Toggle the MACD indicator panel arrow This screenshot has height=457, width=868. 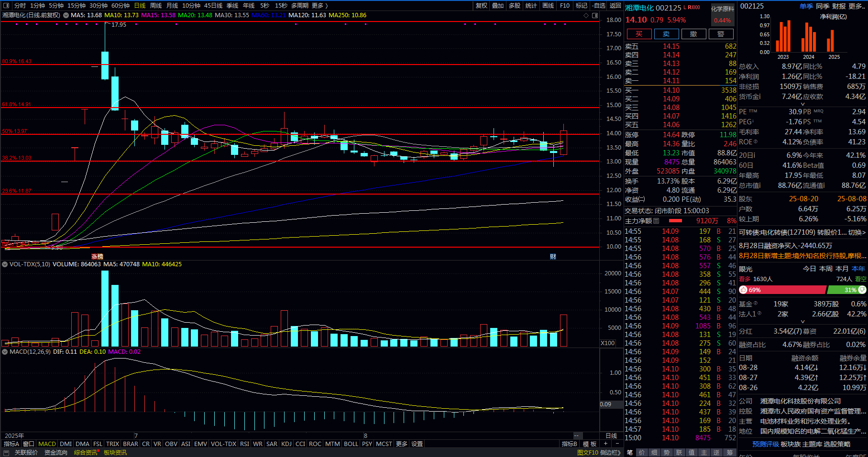click(x=5, y=352)
